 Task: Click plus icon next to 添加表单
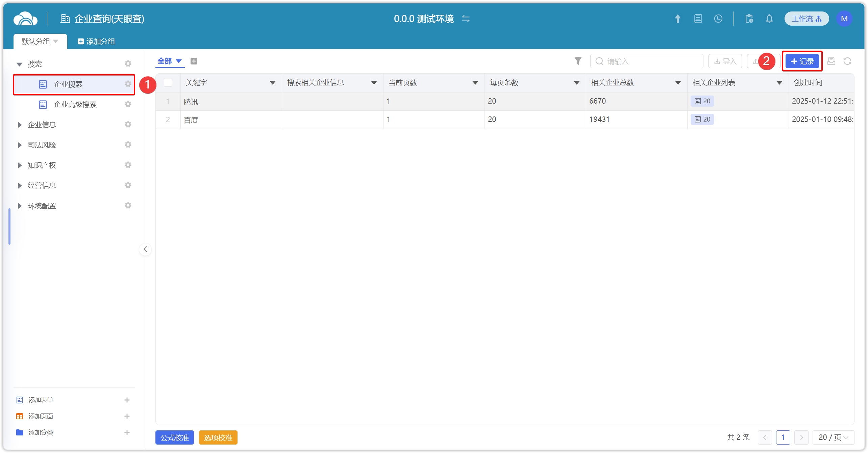(127, 400)
